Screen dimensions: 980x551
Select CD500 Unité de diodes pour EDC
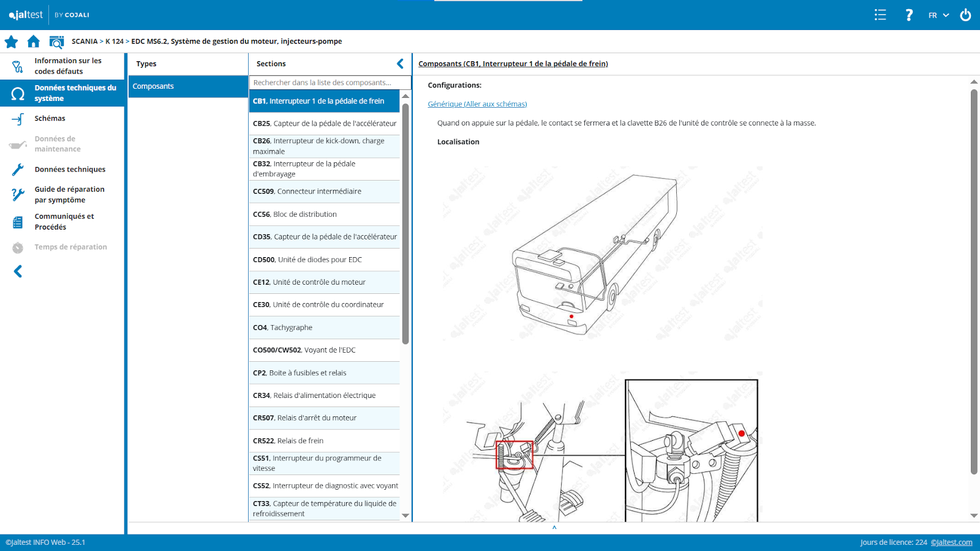pyautogui.click(x=325, y=260)
